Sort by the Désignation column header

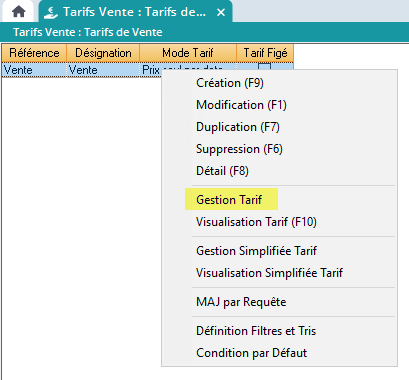coord(103,53)
